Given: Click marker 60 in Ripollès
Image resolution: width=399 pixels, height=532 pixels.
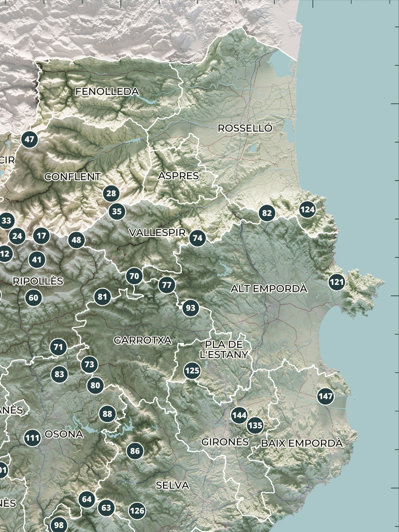Looking at the screenshot, I should pyautogui.click(x=34, y=298).
